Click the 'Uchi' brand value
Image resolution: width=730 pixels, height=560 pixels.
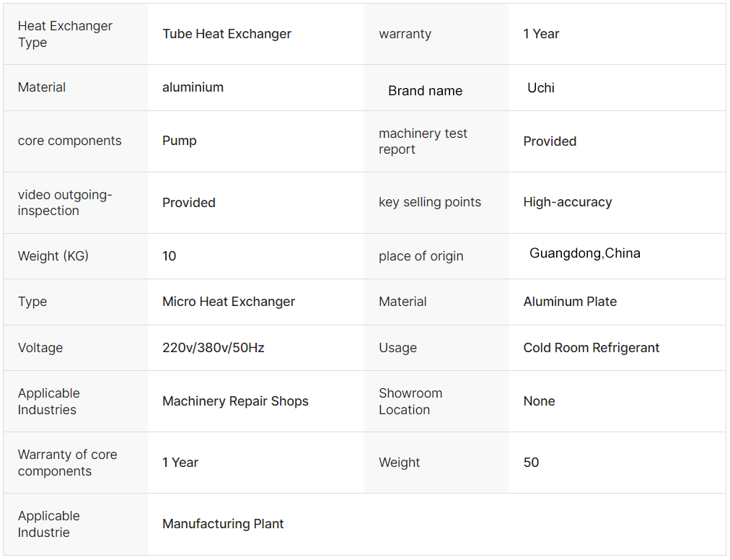541,87
